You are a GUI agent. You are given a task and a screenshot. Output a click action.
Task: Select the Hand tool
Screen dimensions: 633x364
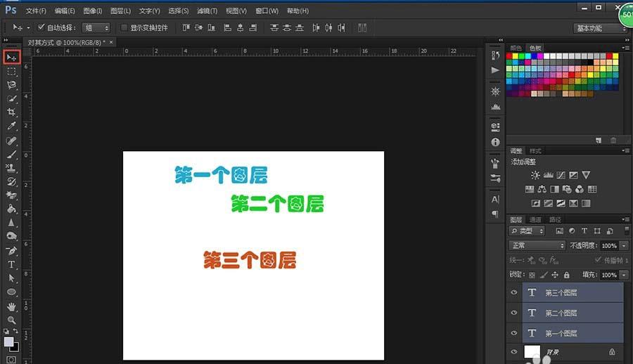[x=11, y=306]
